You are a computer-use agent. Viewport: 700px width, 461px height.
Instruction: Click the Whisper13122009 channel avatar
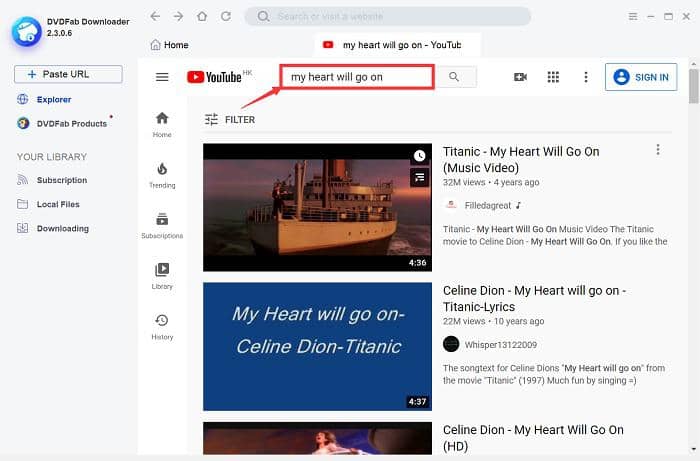click(x=451, y=344)
